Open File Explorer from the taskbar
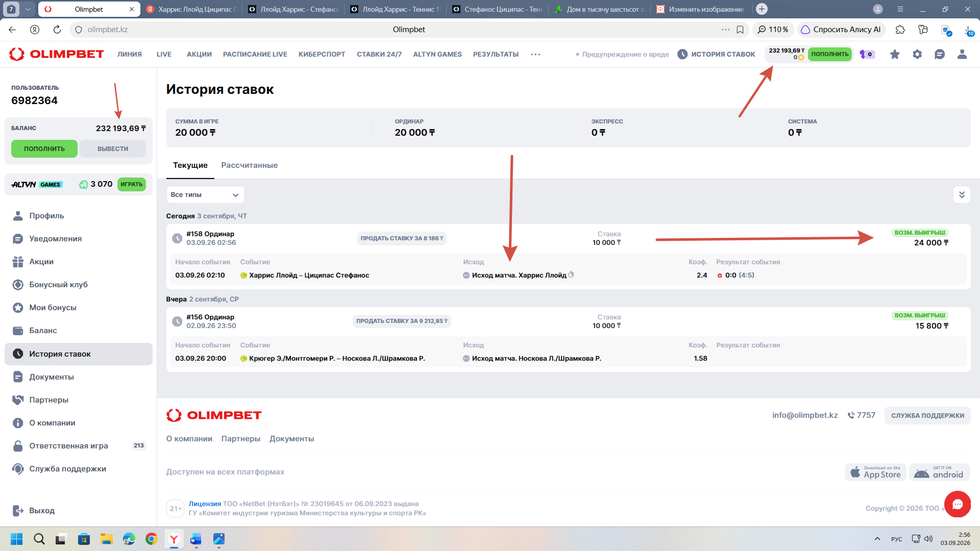 [x=106, y=539]
